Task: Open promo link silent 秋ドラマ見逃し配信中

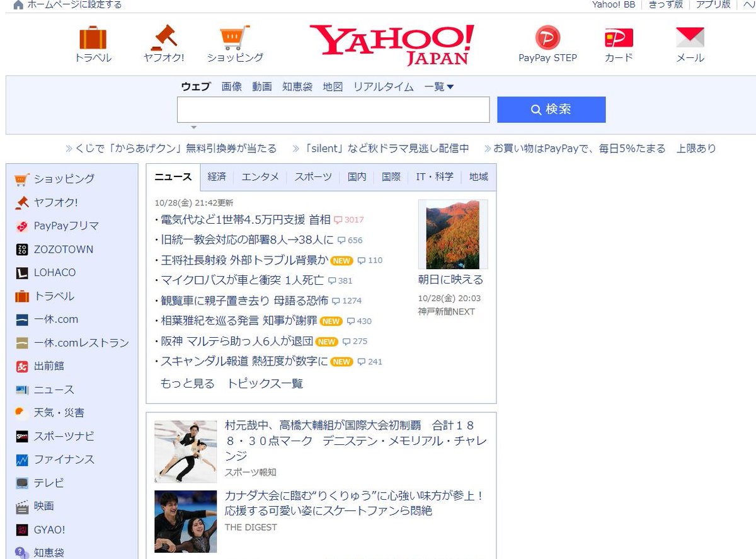Action: click(386, 149)
